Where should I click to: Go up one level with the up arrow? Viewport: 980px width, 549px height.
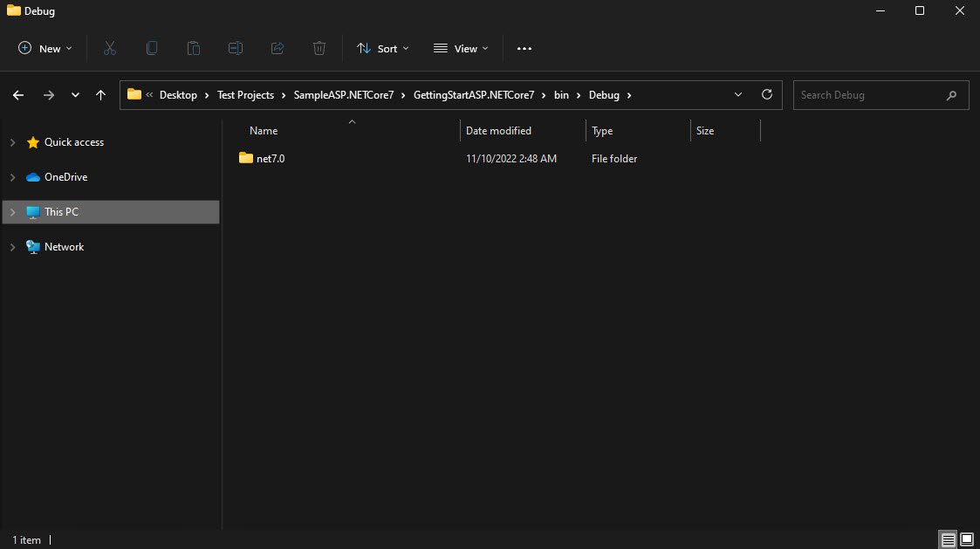point(100,94)
